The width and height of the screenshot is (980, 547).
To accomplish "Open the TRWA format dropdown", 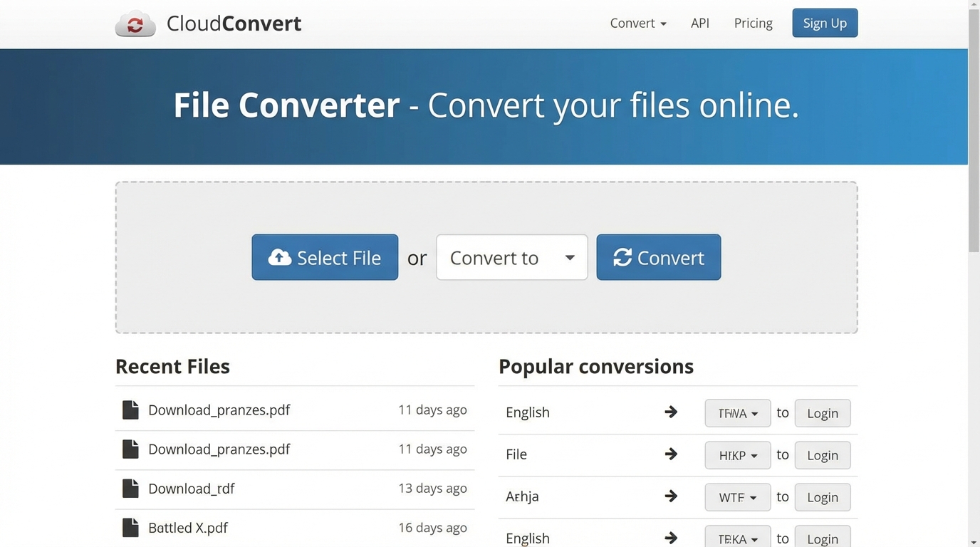I will pyautogui.click(x=737, y=413).
